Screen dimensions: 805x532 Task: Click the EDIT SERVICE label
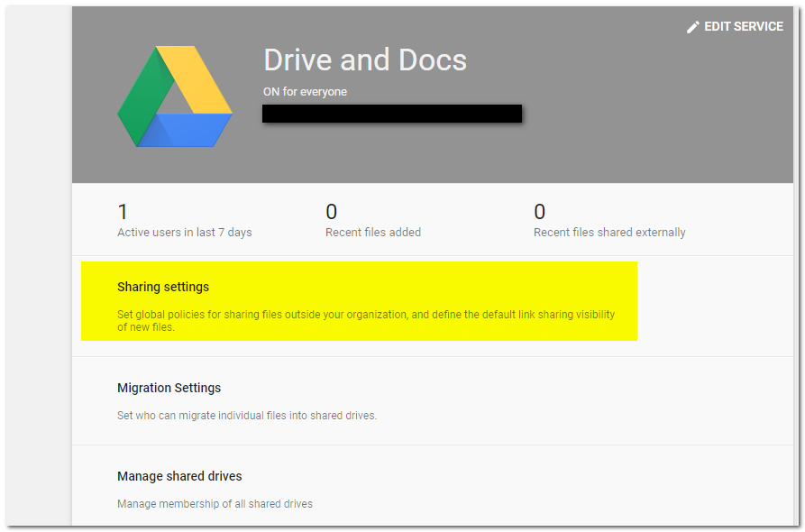click(744, 27)
